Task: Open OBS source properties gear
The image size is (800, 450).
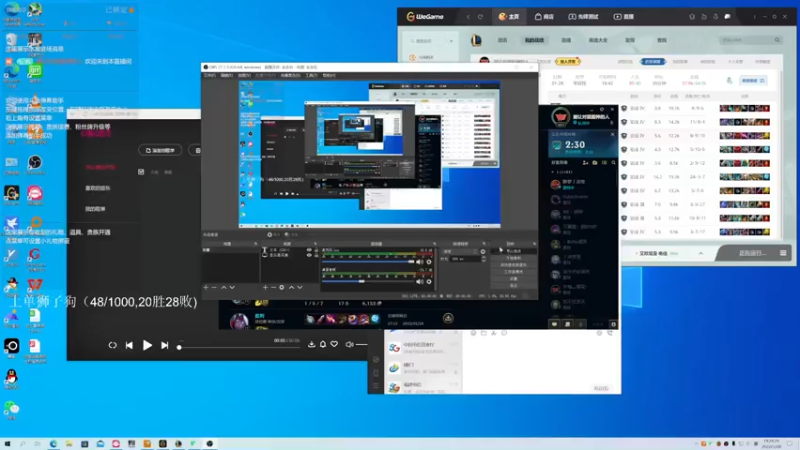Action: (282, 288)
